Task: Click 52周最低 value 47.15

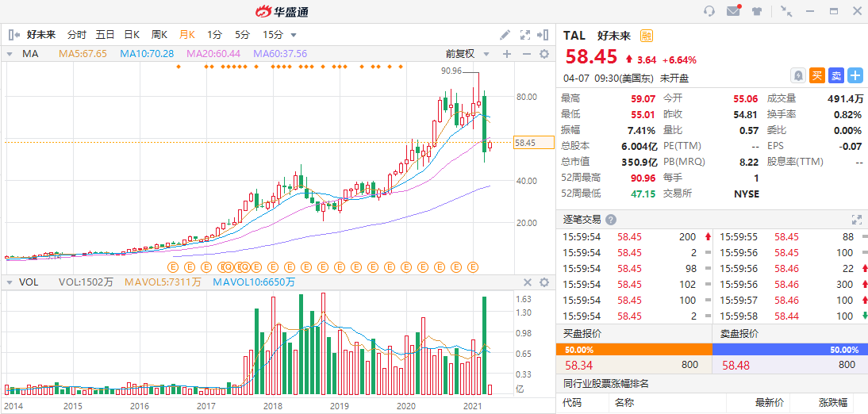Action: tap(643, 194)
